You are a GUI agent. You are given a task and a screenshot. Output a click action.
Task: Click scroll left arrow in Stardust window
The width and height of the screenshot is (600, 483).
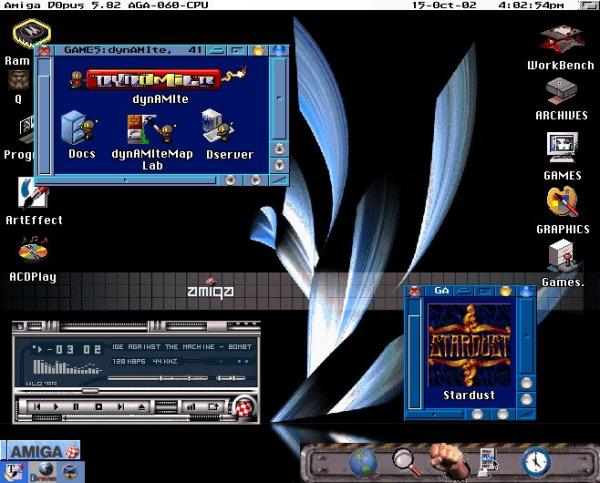pos(477,414)
